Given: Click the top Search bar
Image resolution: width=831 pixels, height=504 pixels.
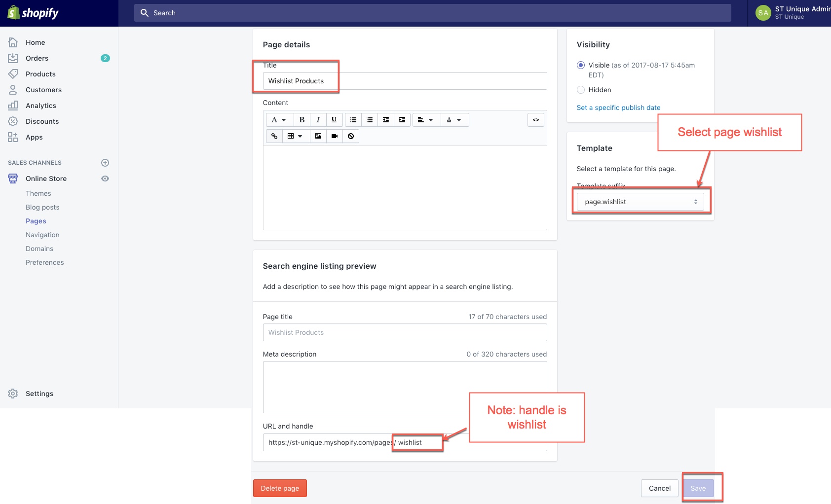Looking at the screenshot, I should 433,13.
